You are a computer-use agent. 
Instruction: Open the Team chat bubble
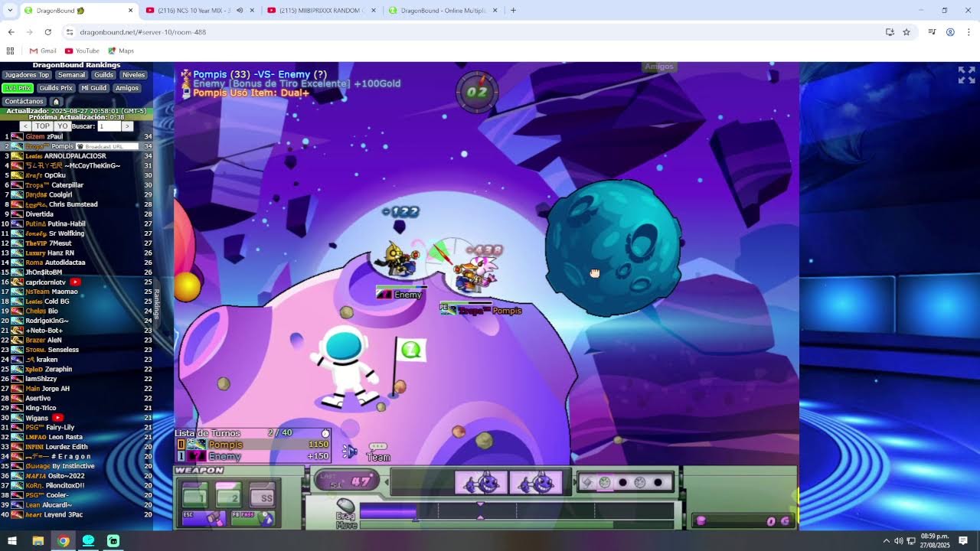[378, 452]
